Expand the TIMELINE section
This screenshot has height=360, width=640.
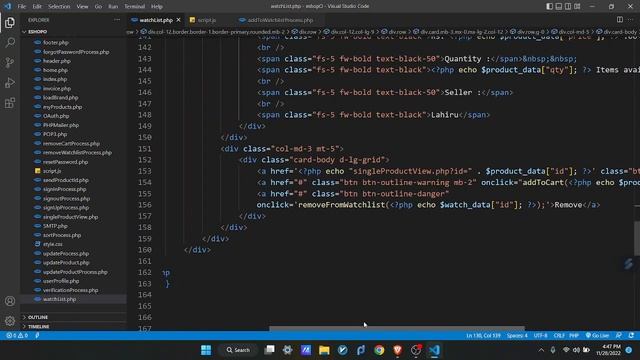click(73, 327)
